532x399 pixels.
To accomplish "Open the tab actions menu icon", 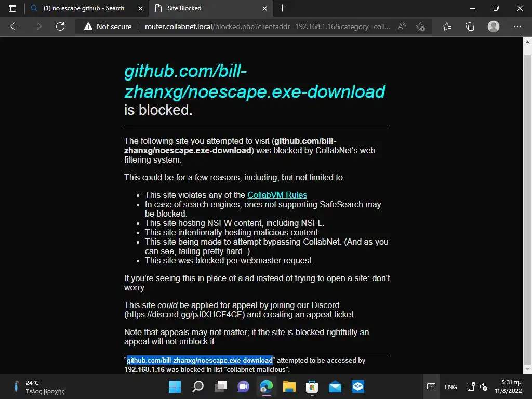I will tap(12, 8).
